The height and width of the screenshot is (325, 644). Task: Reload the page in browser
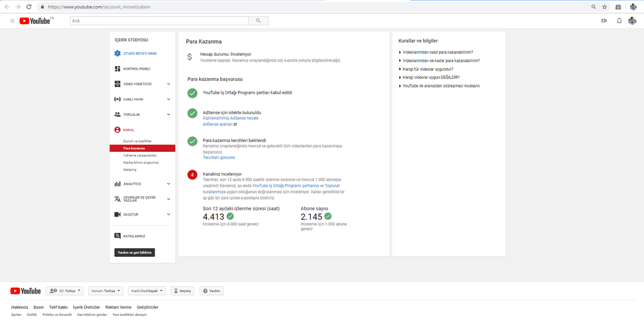(30, 7)
